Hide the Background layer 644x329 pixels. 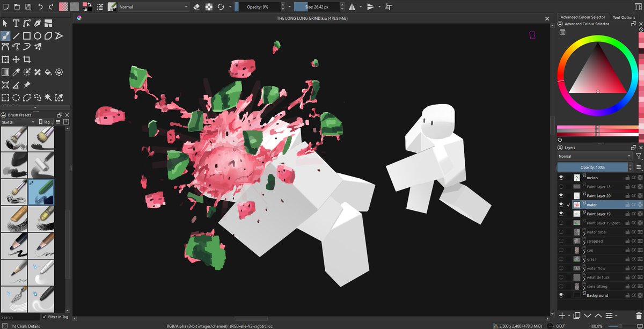point(561,295)
